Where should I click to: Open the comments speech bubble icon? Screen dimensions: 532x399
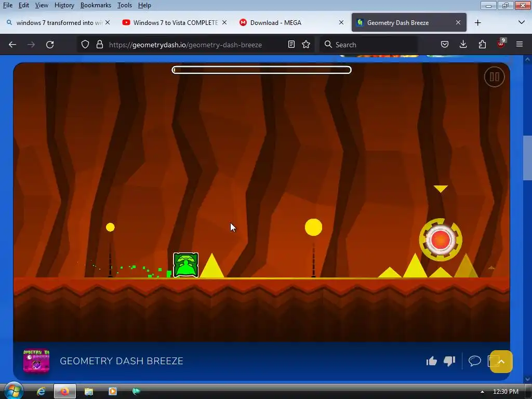click(x=475, y=361)
